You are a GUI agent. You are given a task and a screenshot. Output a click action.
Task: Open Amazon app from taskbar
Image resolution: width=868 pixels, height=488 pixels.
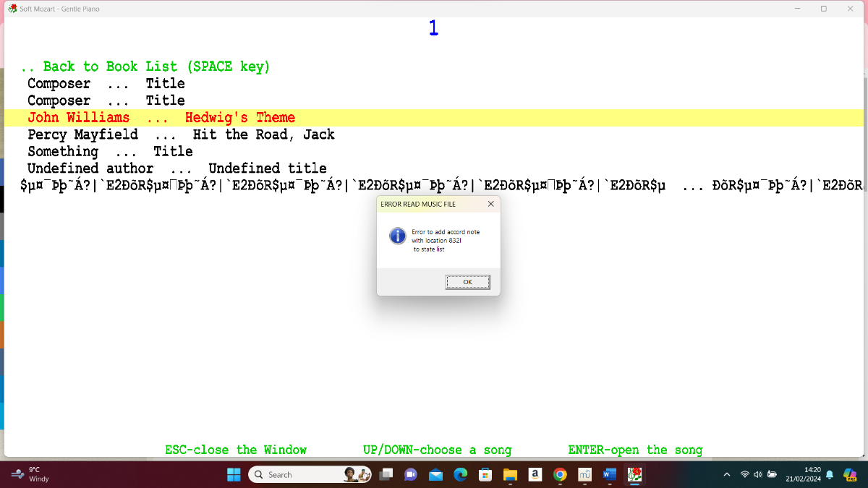pyautogui.click(x=535, y=474)
